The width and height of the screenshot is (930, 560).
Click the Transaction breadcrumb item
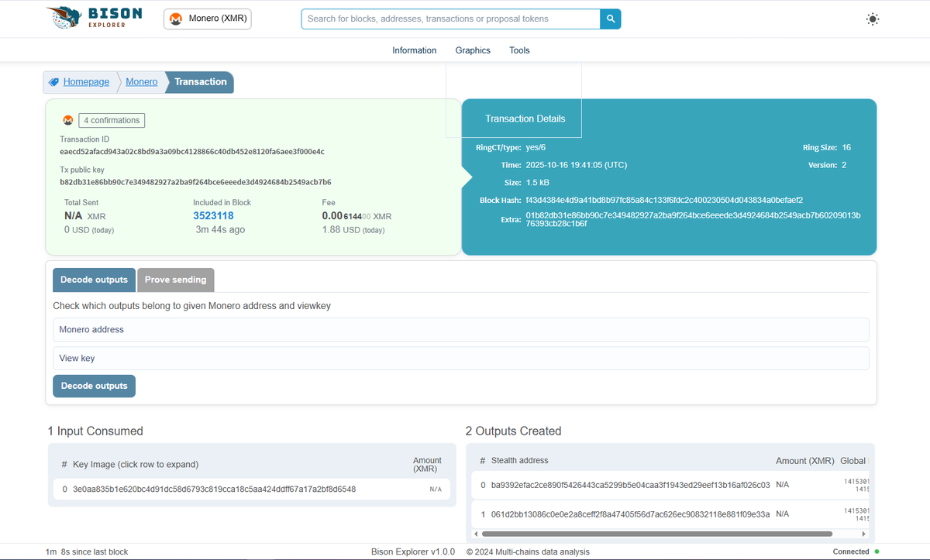click(x=201, y=82)
